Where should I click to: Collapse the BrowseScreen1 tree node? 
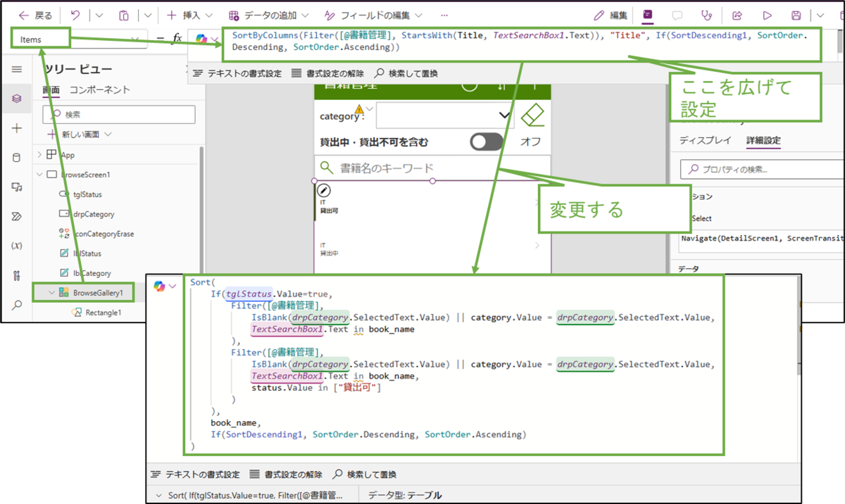click(39, 175)
